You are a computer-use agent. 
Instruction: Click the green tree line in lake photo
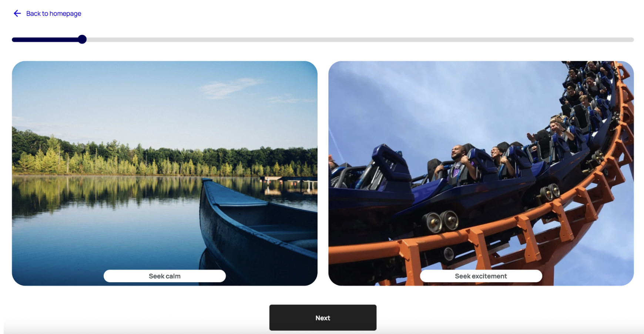pos(165,157)
